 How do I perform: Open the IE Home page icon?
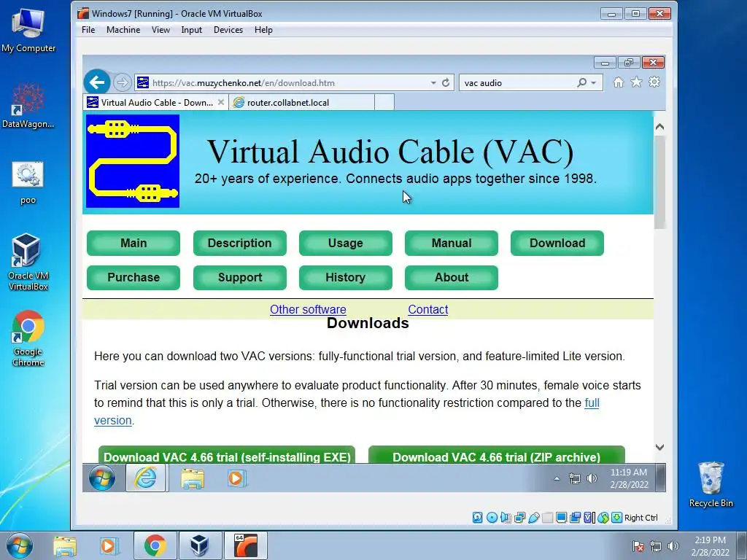point(619,82)
